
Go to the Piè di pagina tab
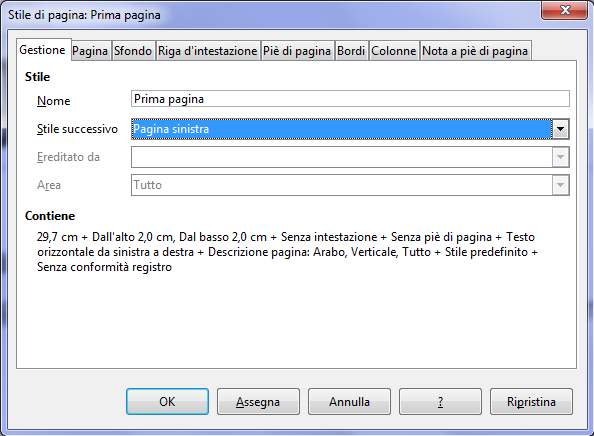click(x=297, y=51)
